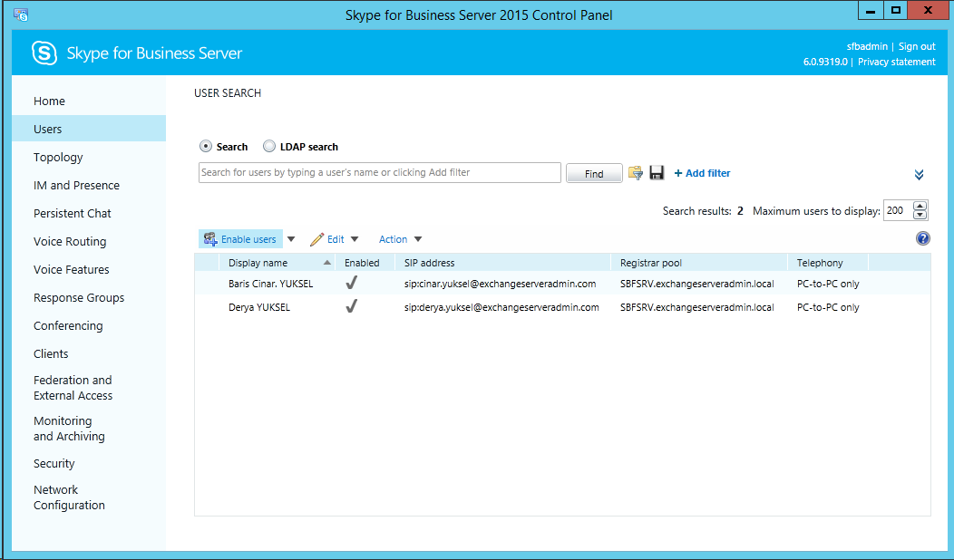Click PC-to-PC only for Baris Cinar. YUKSEL

[x=828, y=284]
